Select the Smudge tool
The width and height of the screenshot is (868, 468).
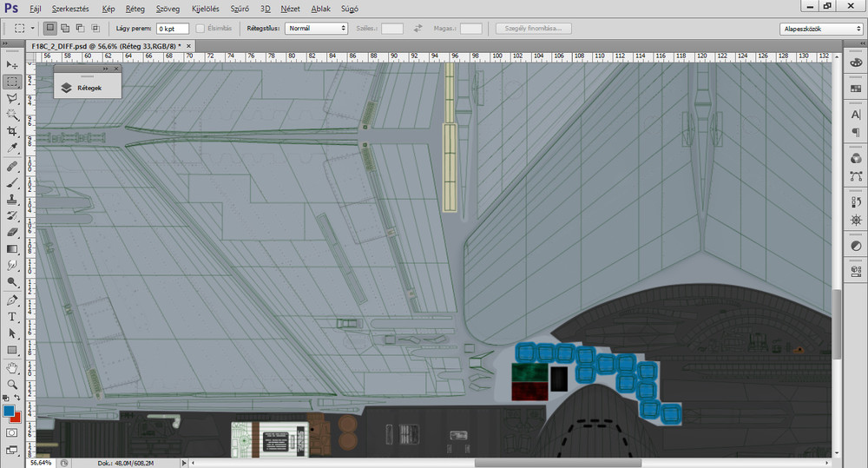[12, 266]
